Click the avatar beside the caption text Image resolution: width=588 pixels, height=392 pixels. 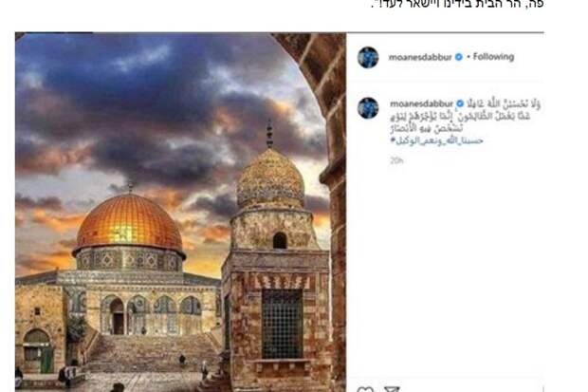[x=368, y=108]
